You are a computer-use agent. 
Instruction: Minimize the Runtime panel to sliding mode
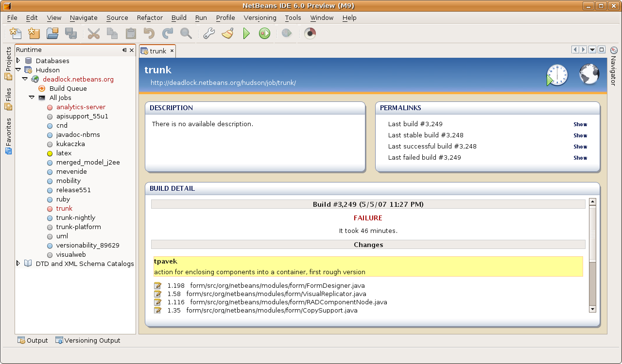[124, 50]
